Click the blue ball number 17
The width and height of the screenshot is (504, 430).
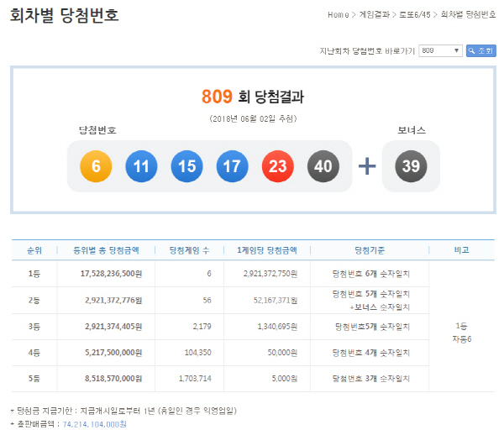coord(232,166)
